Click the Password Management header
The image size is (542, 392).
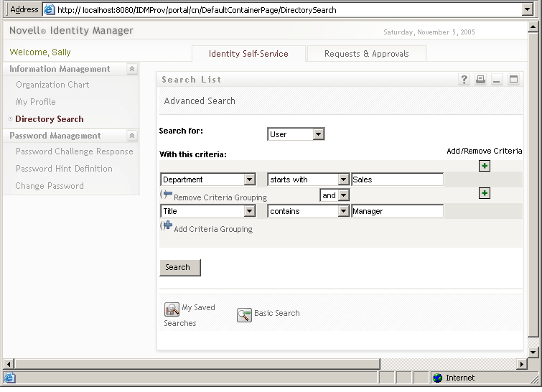[55, 136]
